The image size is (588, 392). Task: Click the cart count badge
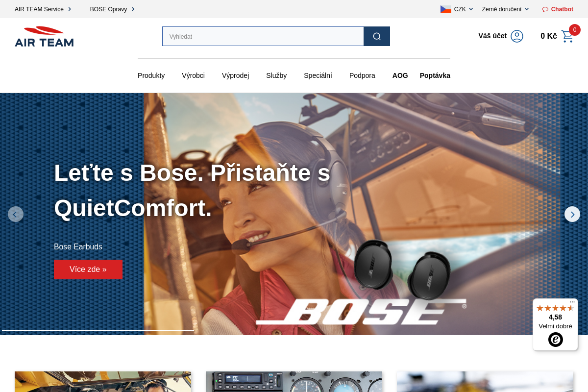pyautogui.click(x=575, y=30)
